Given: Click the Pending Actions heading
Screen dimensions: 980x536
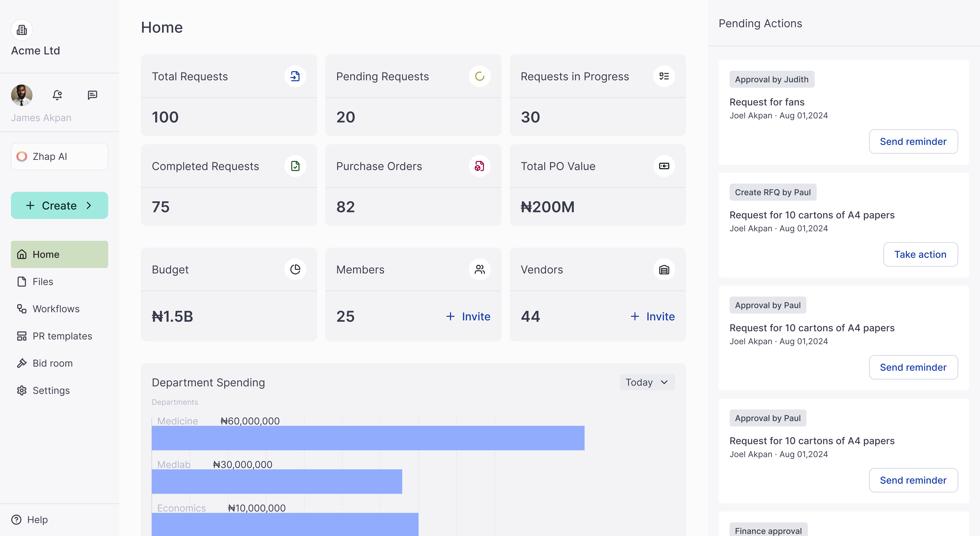Looking at the screenshot, I should 760,24.
